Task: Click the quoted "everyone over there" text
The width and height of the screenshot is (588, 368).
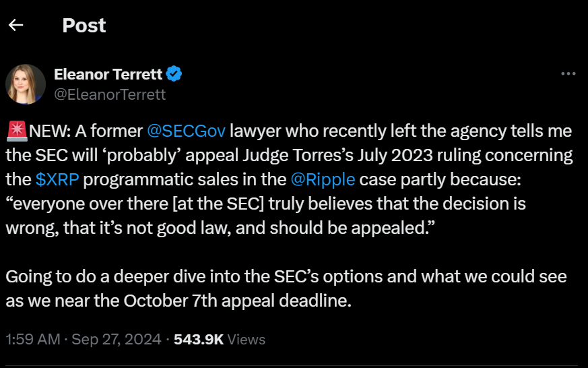Action: click(x=101, y=204)
